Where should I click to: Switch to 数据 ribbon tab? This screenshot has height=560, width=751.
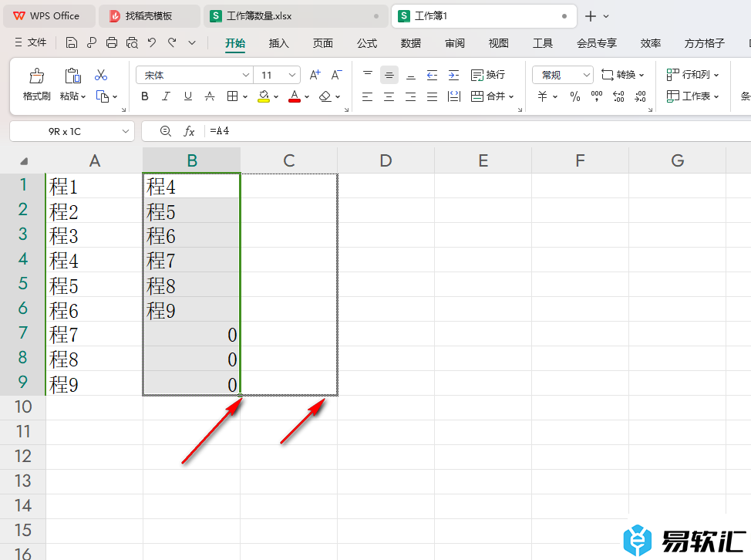[411, 43]
